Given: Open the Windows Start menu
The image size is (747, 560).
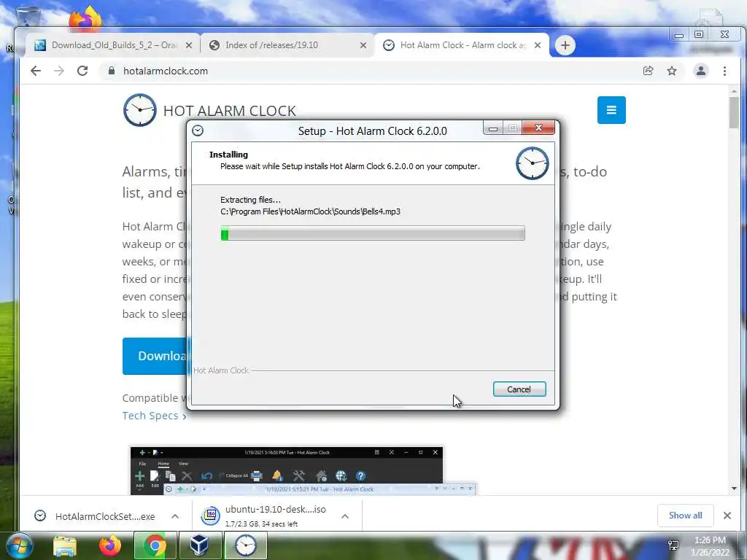Looking at the screenshot, I should coord(20,546).
